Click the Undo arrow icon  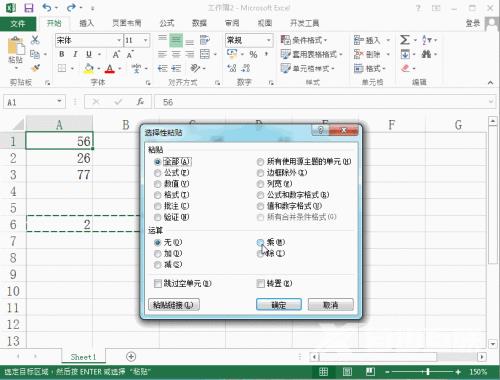tap(47, 7)
